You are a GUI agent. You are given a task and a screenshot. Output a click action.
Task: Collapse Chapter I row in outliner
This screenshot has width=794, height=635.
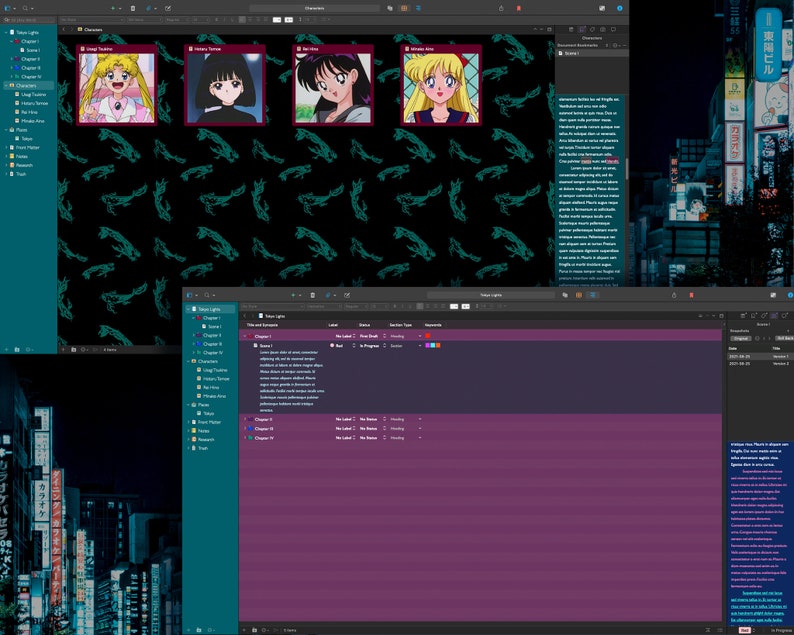pyautogui.click(x=245, y=336)
